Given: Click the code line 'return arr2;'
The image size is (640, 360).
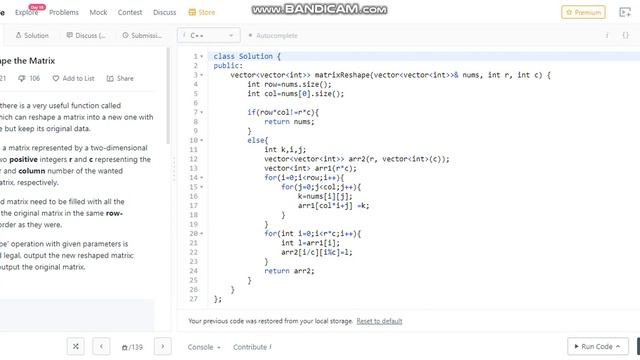Looking at the screenshot, I should (x=289, y=271).
